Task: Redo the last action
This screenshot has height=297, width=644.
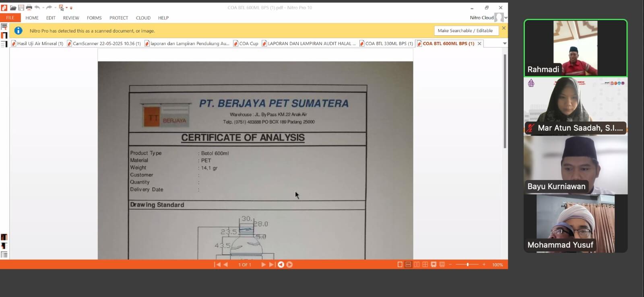Action: pyautogui.click(x=49, y=7)
